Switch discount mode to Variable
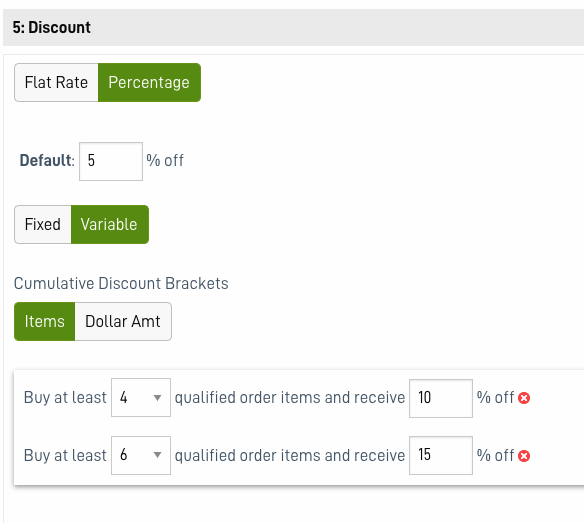Image resolution: width=584 pixels, height=523 pixels. coord(110,224)
